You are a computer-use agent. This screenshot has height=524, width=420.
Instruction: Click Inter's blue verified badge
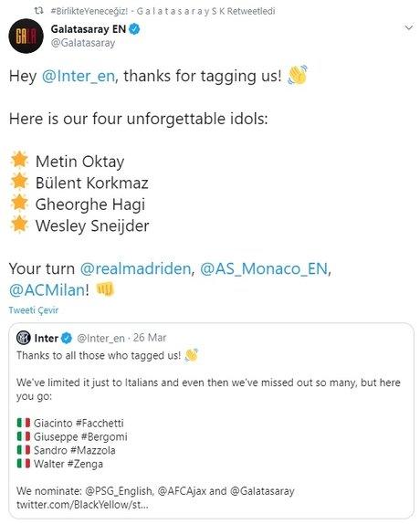(x=67, y=338)
